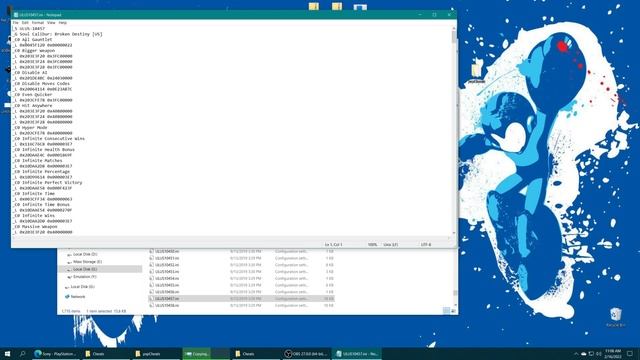The image size is (640, 360).
Task: Open taskbar search magnifier
Action: 22,353
